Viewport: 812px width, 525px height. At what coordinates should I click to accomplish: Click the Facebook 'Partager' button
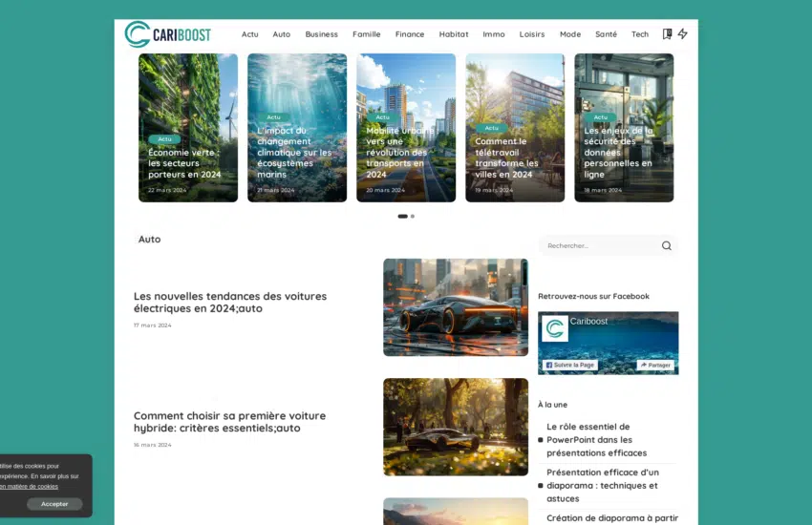click(x=655, y=366)
